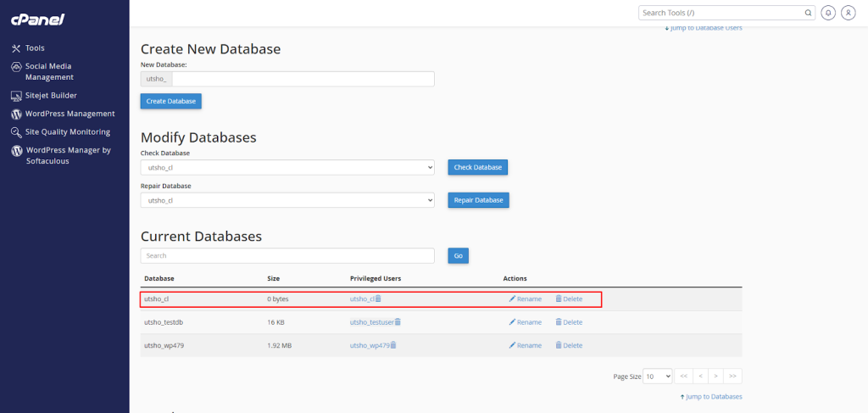Remove utsho_testuser via its trash icon
The image size is (868, 413).
398,322
